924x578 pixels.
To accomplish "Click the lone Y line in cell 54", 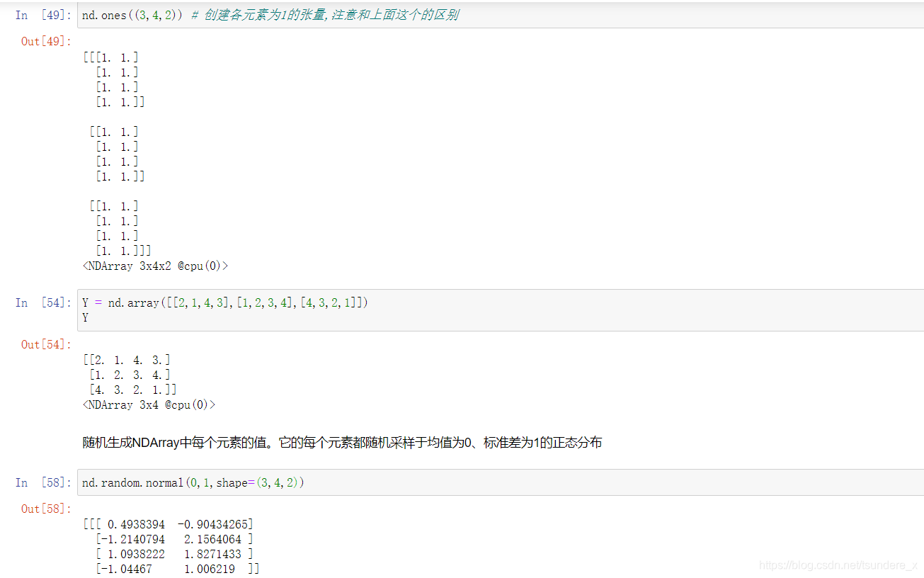I will [86, 317].
